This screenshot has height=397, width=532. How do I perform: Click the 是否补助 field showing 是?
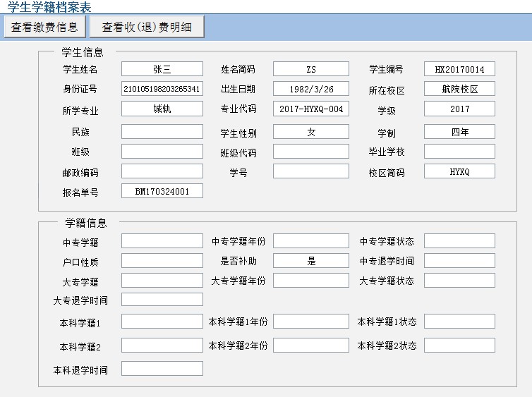pyautogui.click(x=310, y=261)
